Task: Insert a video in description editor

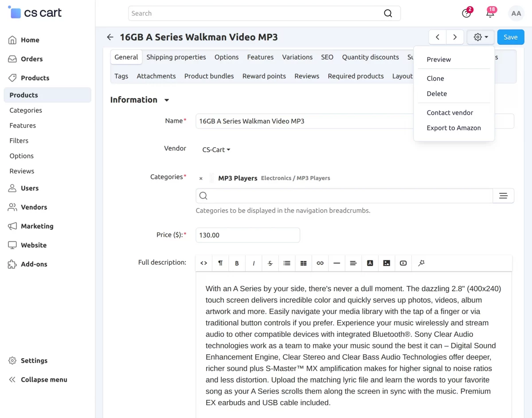Action: pyautogui.click(x=403, y=263)
